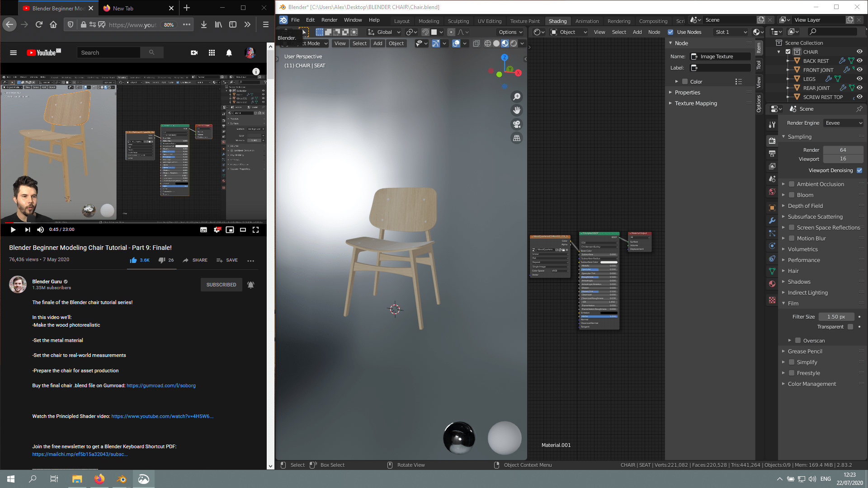Image resolution: width=868 pixels, height=488 pixels.
Task: Open the Render Engine dropdown set to Eevee
Action: pyautogui.click(x=843, y=122)
